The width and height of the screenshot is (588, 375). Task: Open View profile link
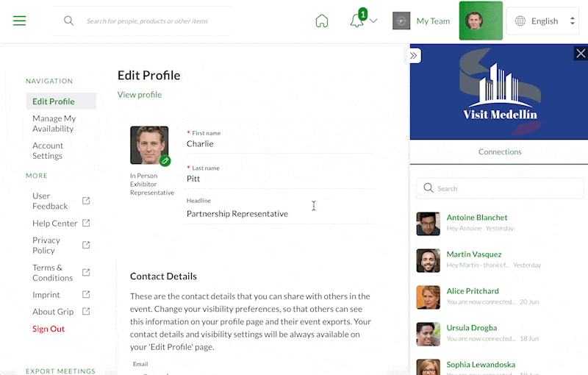click(140, 95)
